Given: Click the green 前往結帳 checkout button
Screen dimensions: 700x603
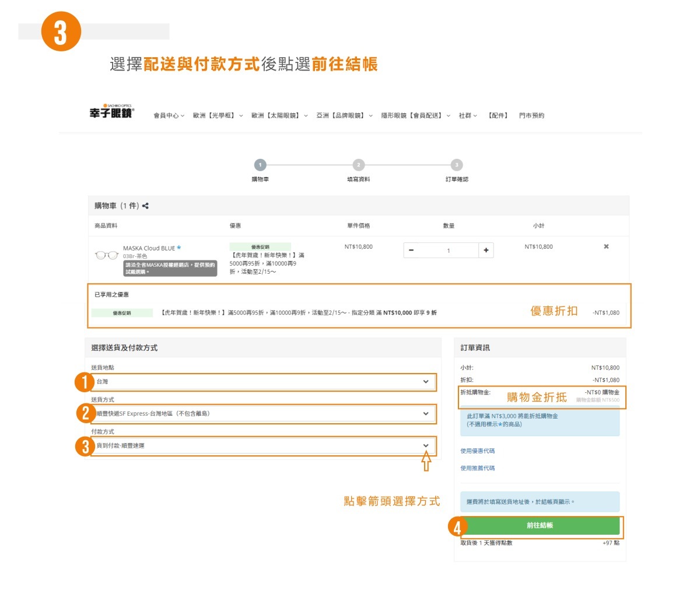Looking at the screenshot, I should point(540,526).
